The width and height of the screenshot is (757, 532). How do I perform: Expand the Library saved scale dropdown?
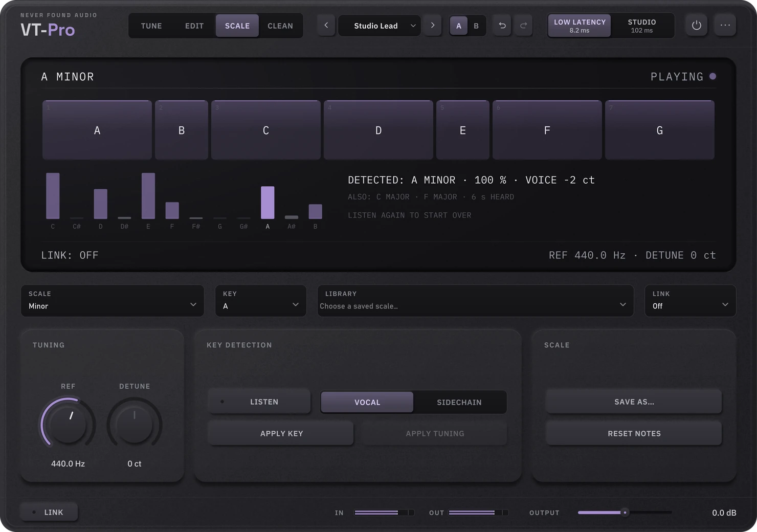point(476,301)
